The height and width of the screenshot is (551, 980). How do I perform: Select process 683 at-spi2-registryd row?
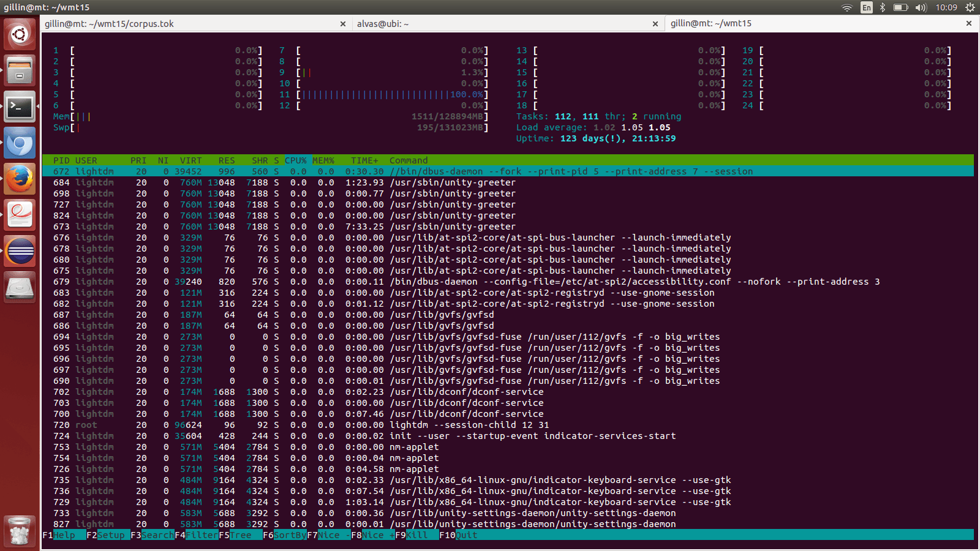(x=508, y=293)
